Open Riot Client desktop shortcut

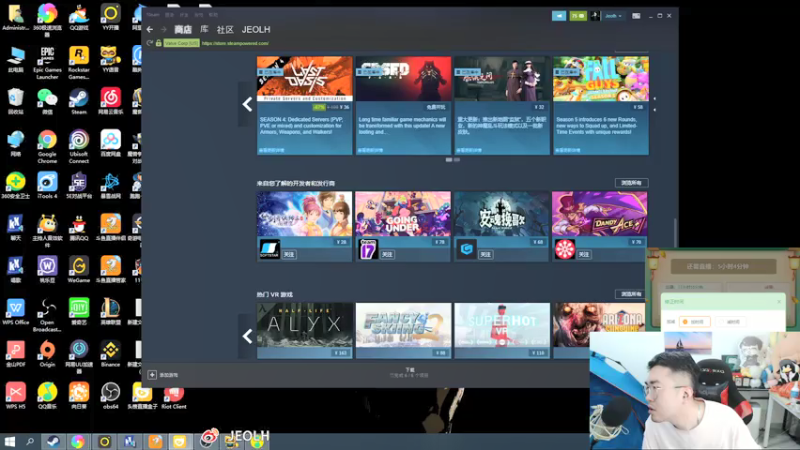(173, 396)
